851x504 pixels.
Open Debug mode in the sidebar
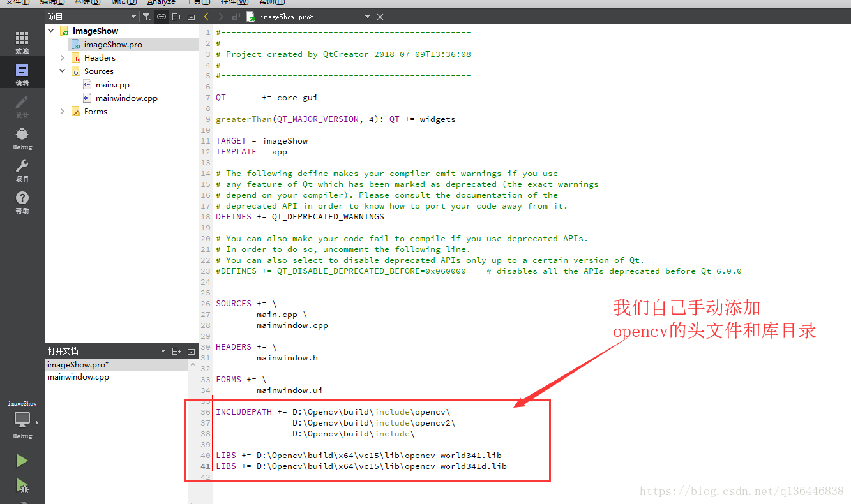click(x=22, y=138)
